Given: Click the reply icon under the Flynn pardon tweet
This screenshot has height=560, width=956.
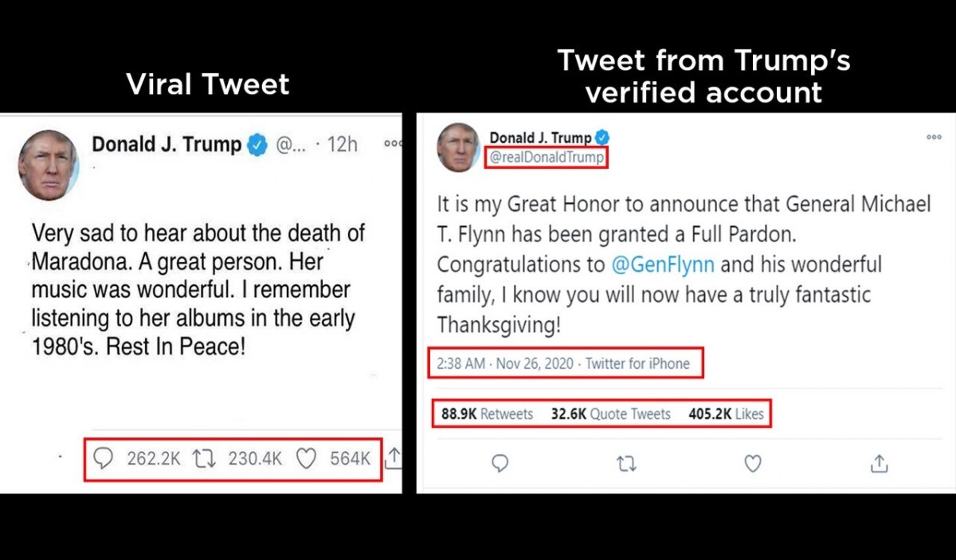Looking at the screenshot, I should 500,464.
